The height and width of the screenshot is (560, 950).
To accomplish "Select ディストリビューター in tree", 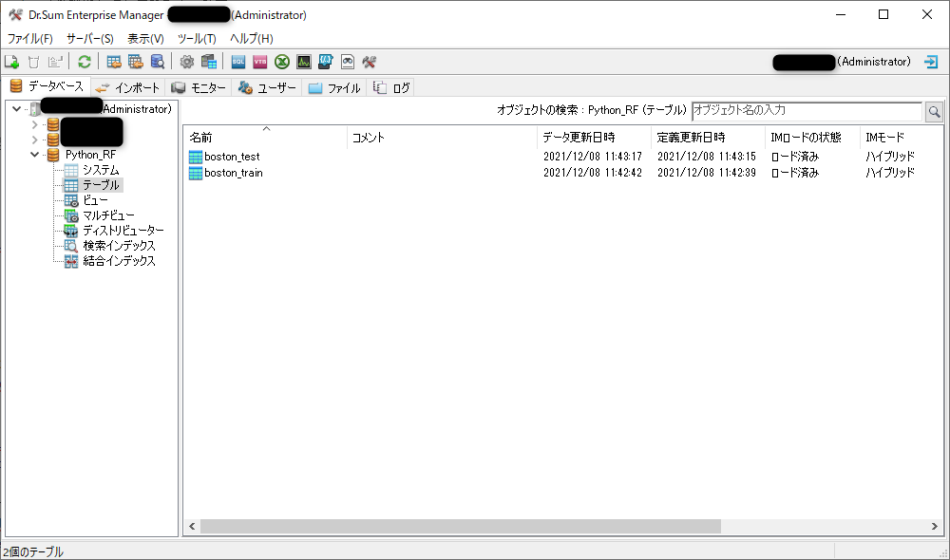I will pyautogui.click(x=123, y=231).
